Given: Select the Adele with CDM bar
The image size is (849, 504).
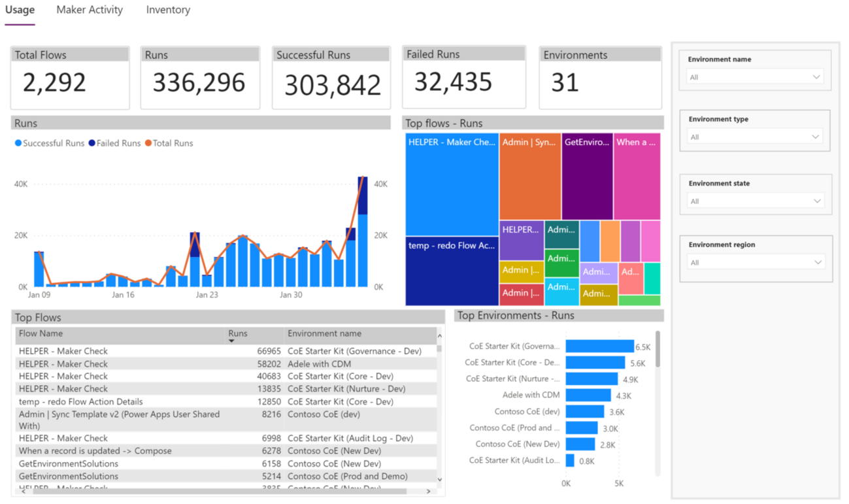Looking at the screenshot, I should pyautogui.click(x=588, y=395).
